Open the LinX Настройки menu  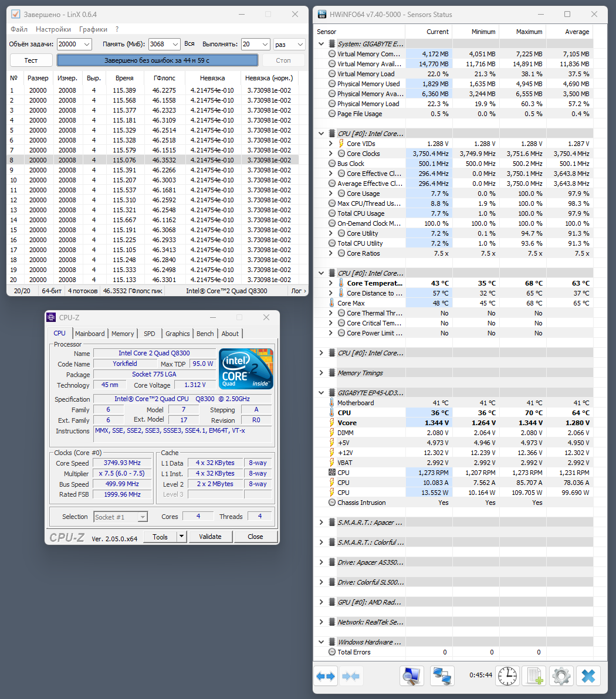point(53,29)
